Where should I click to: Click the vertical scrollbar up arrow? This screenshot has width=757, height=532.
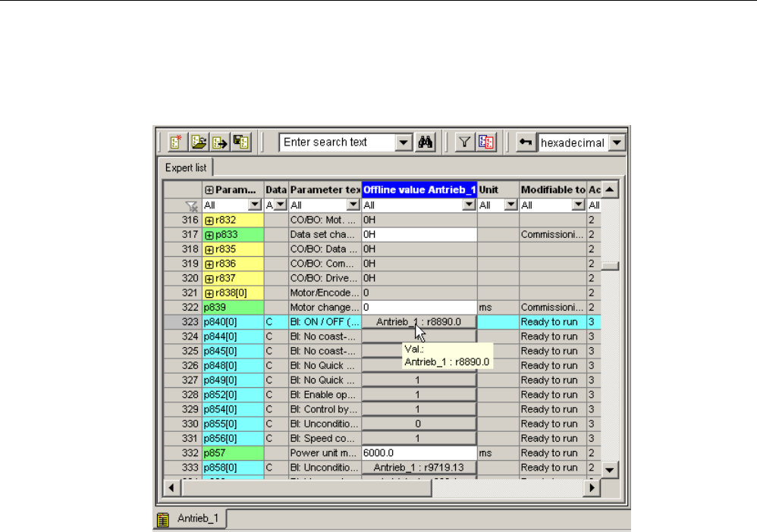[x=610, y=189]
